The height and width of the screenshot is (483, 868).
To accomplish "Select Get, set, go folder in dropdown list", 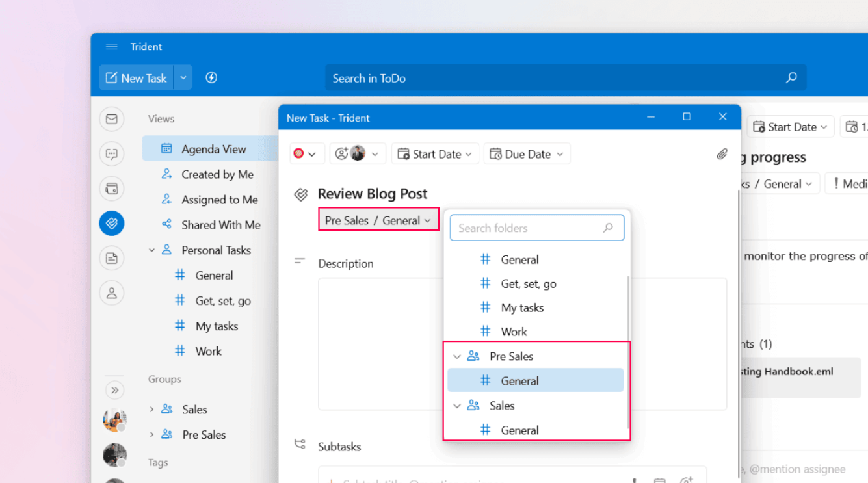I will click(528, 284).
